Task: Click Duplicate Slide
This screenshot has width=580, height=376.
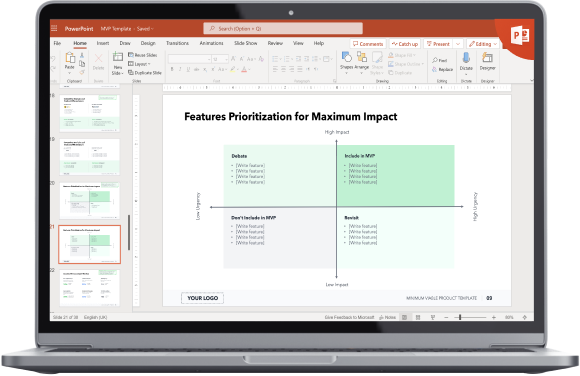Action: 145,73
